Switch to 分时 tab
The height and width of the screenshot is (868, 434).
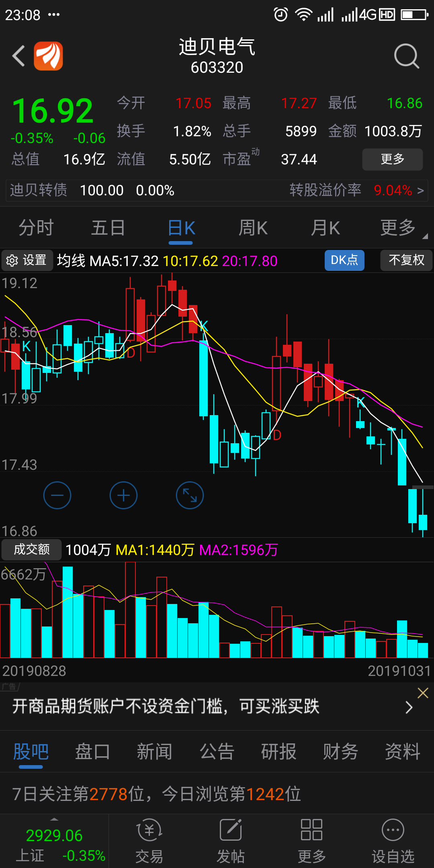(x=36, y=228)
